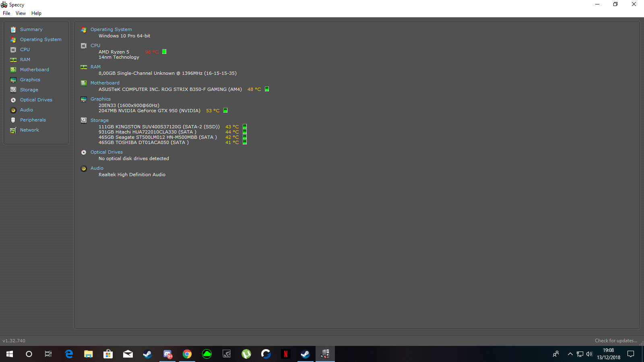Click Check for updates link

616,341
